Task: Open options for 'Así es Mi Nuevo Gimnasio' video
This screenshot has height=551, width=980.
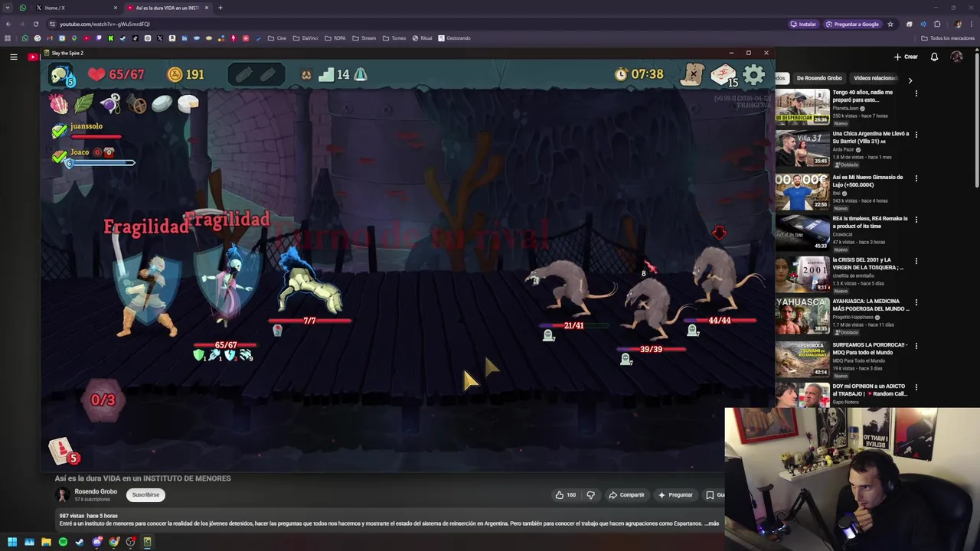Action: click(916, 178)
